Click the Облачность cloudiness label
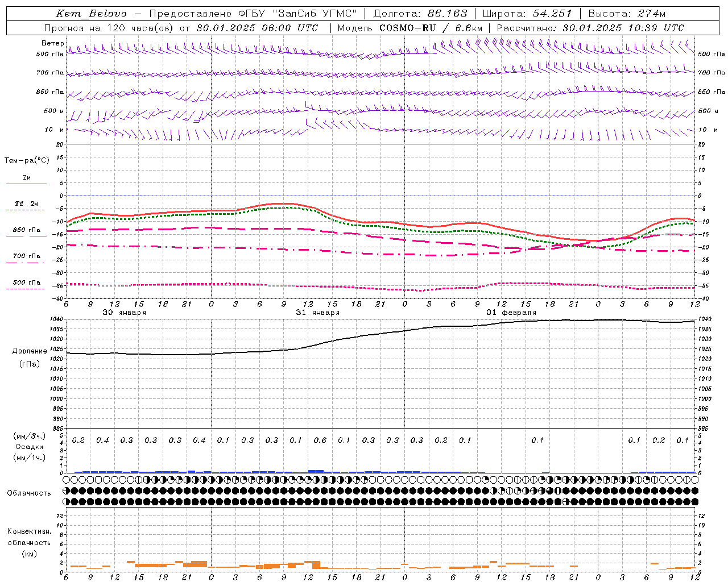The image size is (728, 582). click(28, 493)
